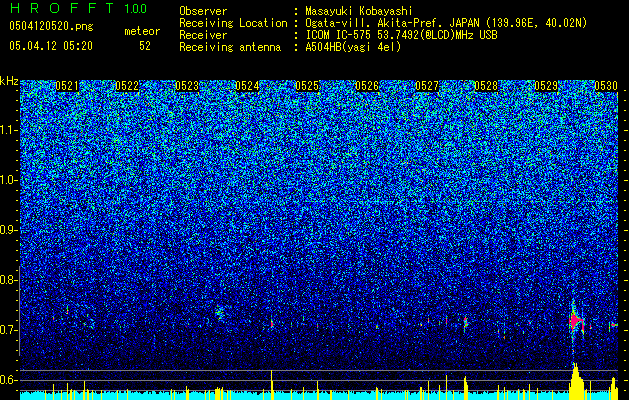This screenshot has height=400, width=629.
Task: Click the 0530 time marker
Action: (x=606, y=86)
